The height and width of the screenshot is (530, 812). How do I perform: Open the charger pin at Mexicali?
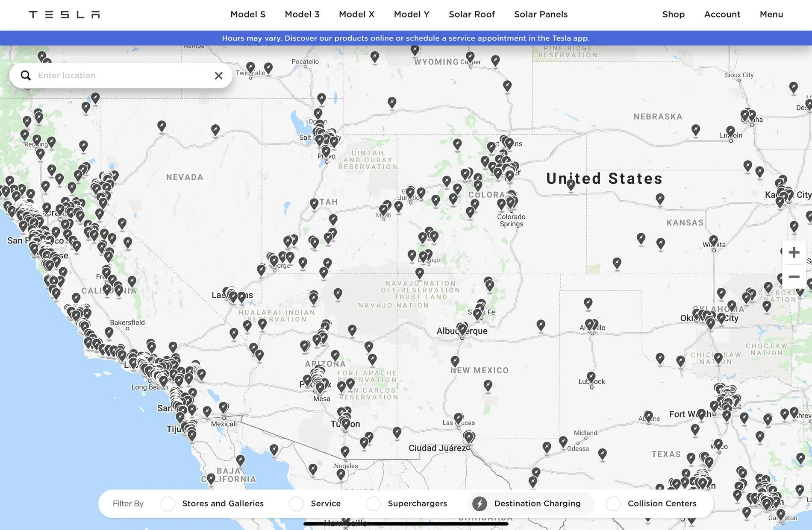pos(224,408)
